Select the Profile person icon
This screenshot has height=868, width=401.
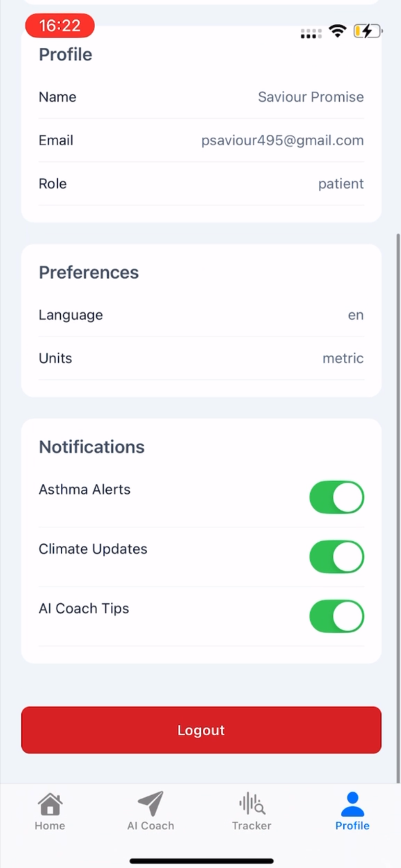pyautogui.click(x=352, y=804)
